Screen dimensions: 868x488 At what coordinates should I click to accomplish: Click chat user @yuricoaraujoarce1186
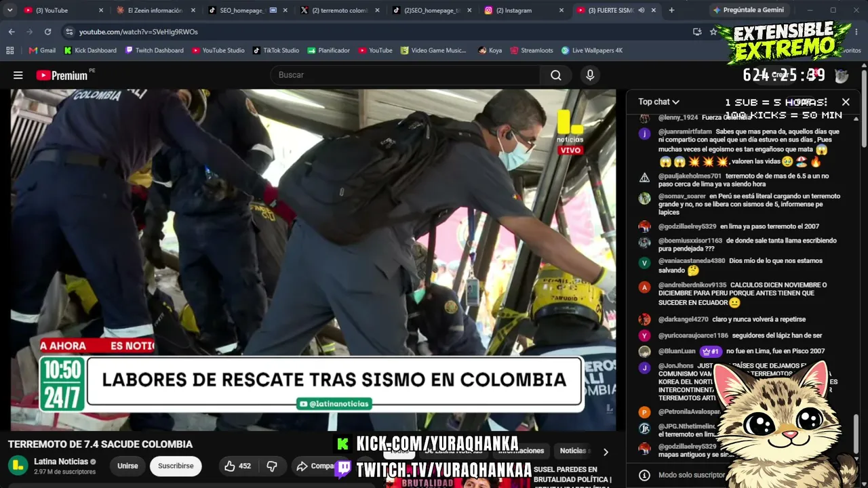[x=693, y=335]
